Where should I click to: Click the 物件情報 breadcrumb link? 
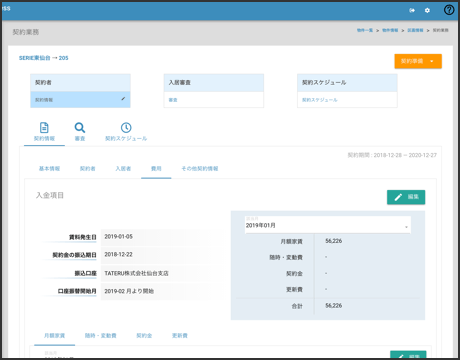(x=390, y=30)
